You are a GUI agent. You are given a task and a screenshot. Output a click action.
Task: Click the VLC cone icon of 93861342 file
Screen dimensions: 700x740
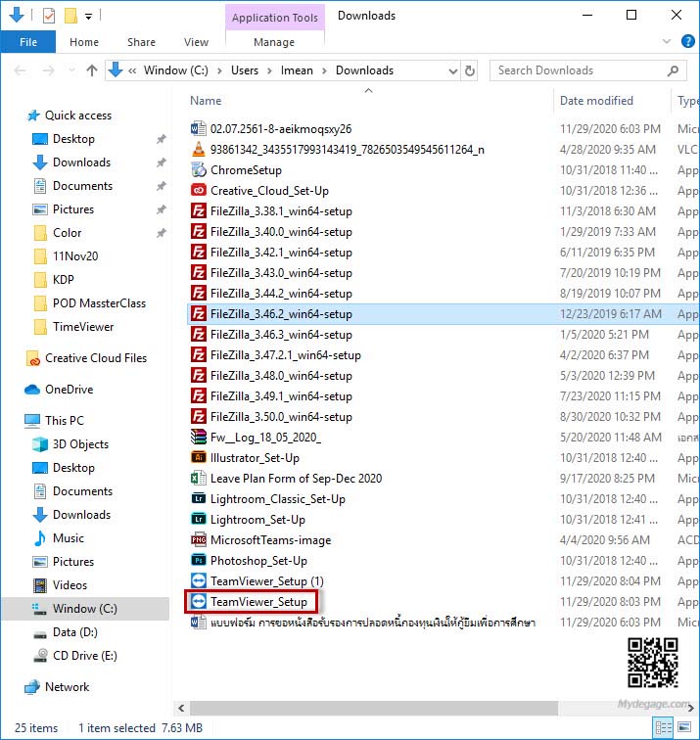point(198,150)
